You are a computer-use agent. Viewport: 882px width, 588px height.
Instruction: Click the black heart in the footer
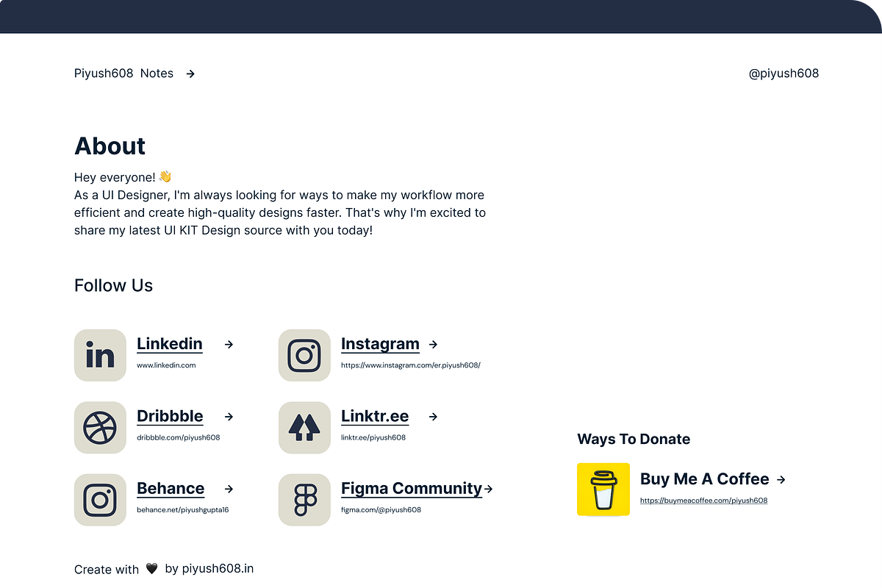coord(151,569)
